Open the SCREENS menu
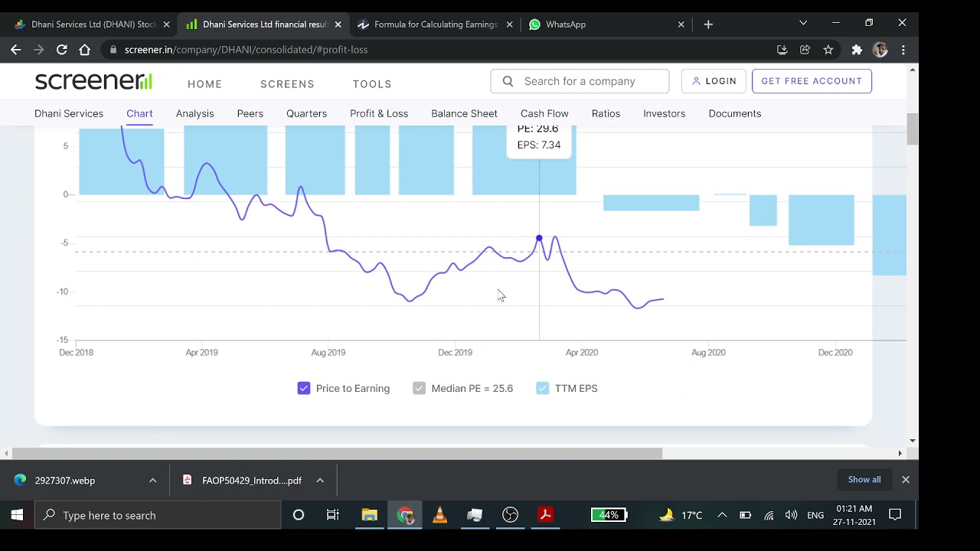The width and height of the screenshot is (980, 551). [287, 84]
